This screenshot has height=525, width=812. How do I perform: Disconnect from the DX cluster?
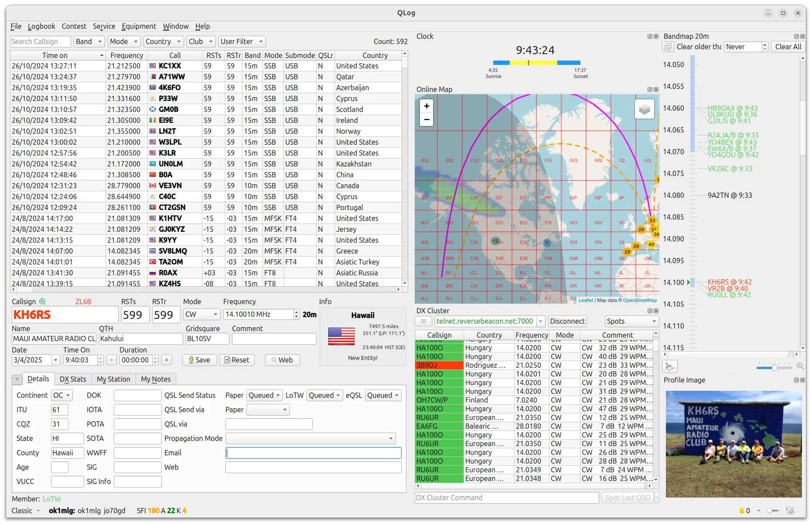pyautogui.click(x=567, y=321)
